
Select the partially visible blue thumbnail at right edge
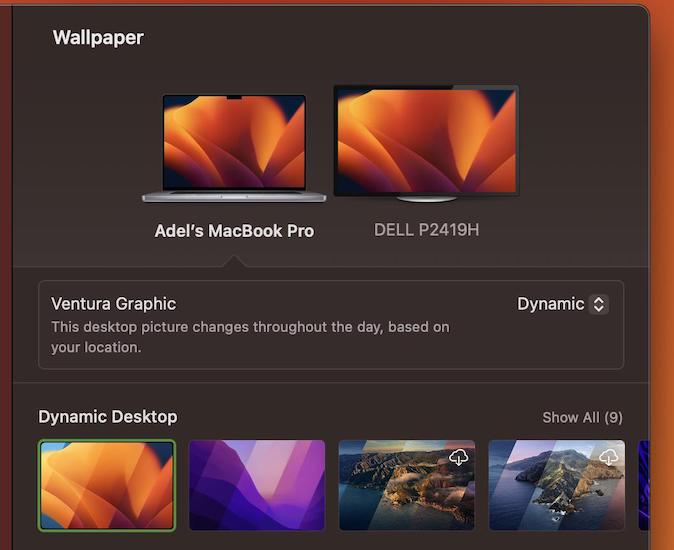(x=644, y=485)
